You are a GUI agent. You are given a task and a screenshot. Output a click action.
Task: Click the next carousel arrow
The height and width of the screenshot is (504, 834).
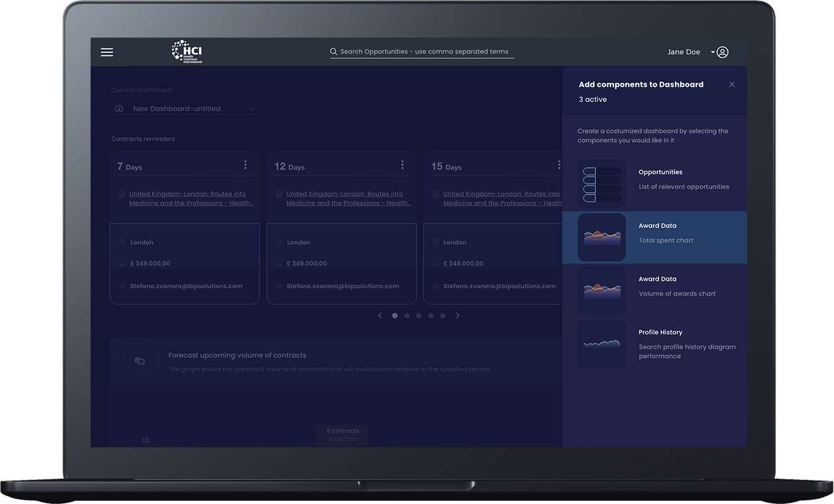(x=458, y=315)
